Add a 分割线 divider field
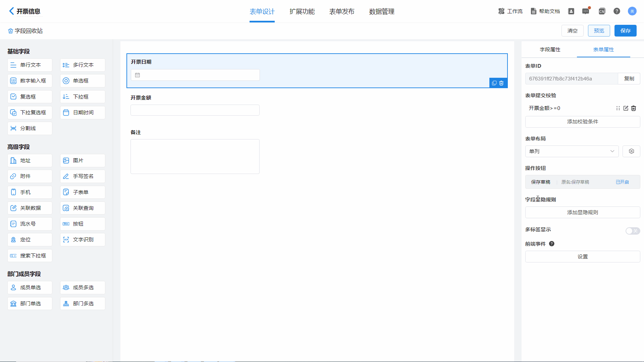The height and width of the screenshot is (362, 644). pos(30,128)
